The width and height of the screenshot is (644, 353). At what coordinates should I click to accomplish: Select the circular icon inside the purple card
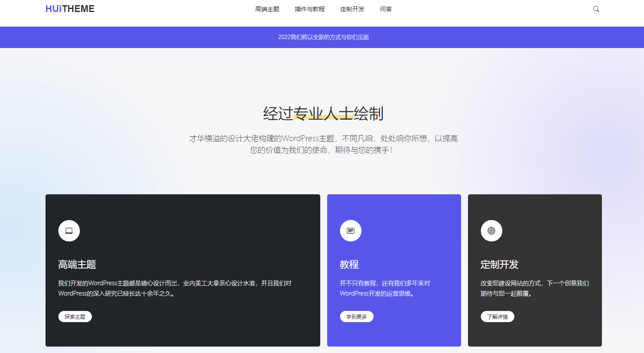351,230
